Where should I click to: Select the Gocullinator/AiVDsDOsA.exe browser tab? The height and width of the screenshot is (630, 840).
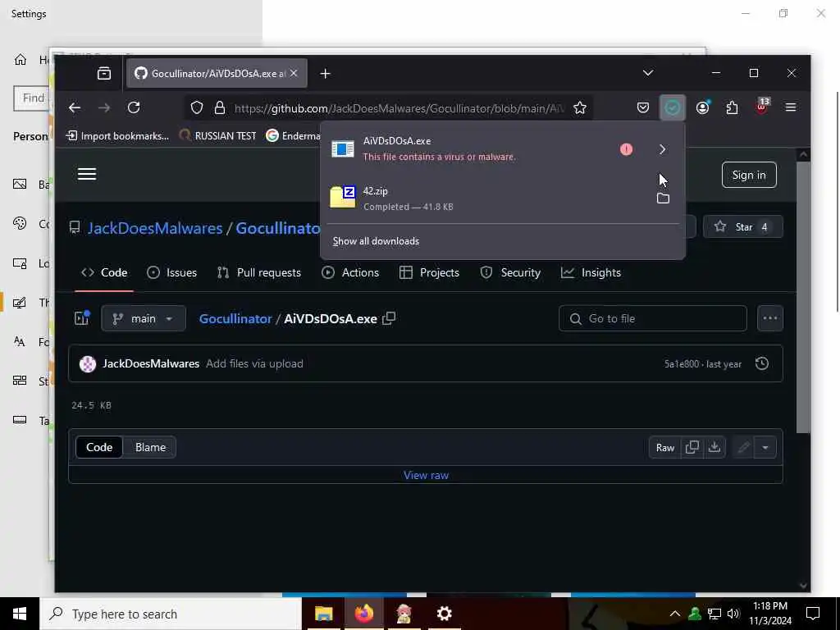pos(217,73)
